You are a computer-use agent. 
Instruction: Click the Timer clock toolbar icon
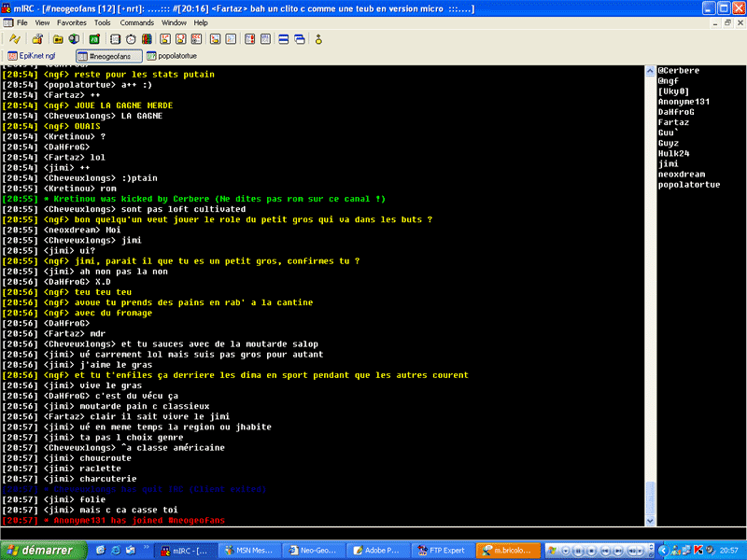pos(129,39)
